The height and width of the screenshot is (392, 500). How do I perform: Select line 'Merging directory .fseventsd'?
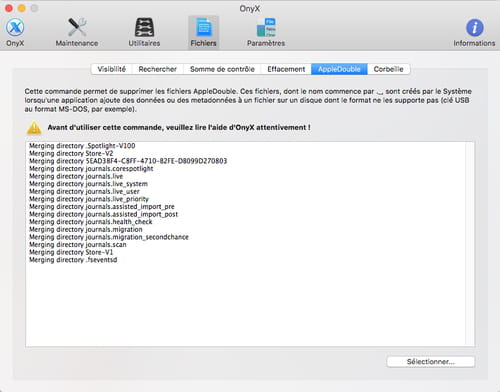(73, 260)
